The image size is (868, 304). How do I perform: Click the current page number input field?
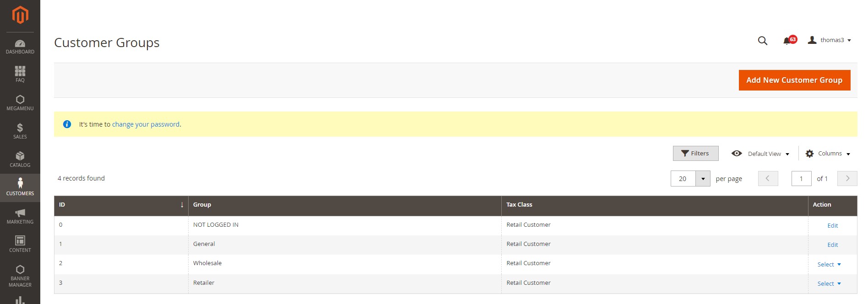pos(801,179)
